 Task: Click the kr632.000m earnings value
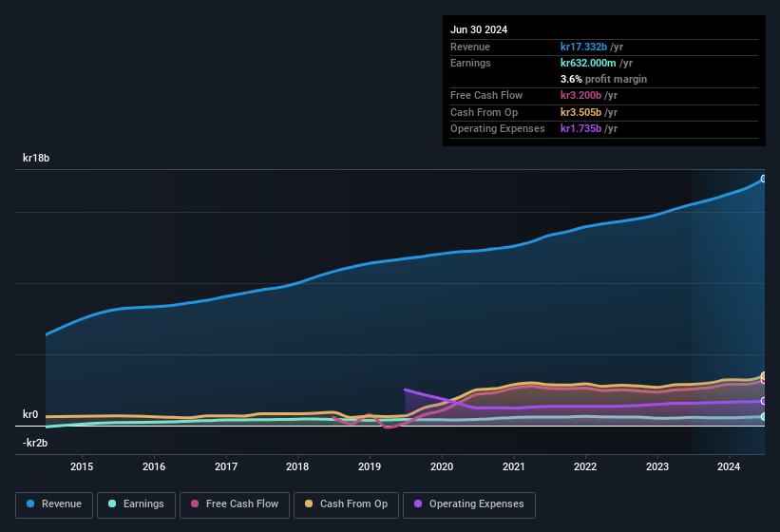tap(588, 63)
